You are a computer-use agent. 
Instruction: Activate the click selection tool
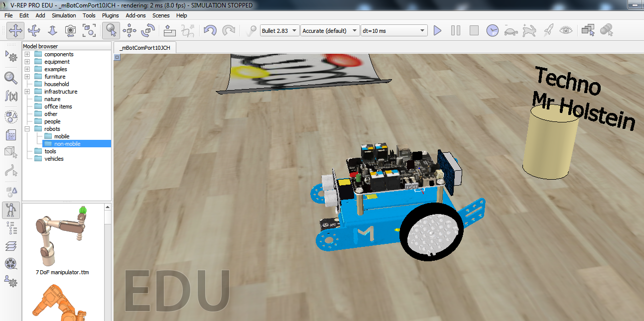point(111,30)
